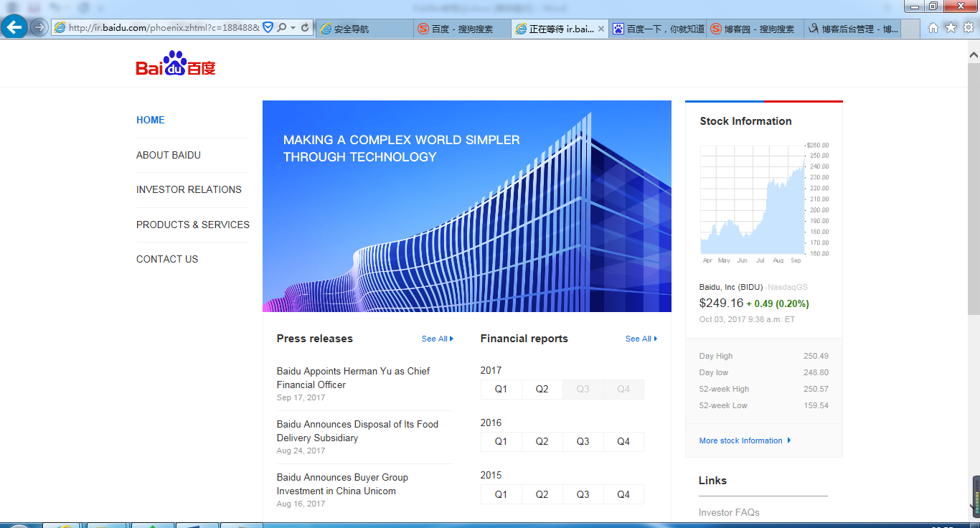
Task: Click the 52-week High value 250.57
Action: point(816,389)
